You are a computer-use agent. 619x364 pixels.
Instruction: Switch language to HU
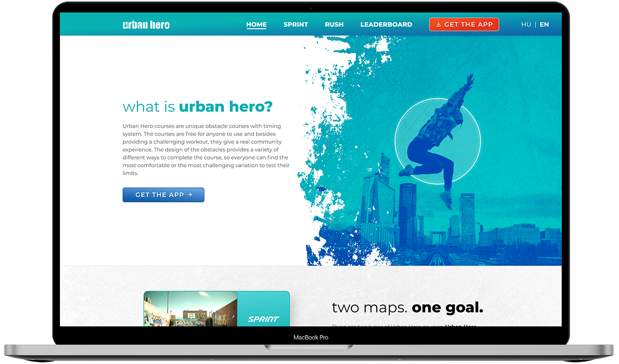point(526,25)
